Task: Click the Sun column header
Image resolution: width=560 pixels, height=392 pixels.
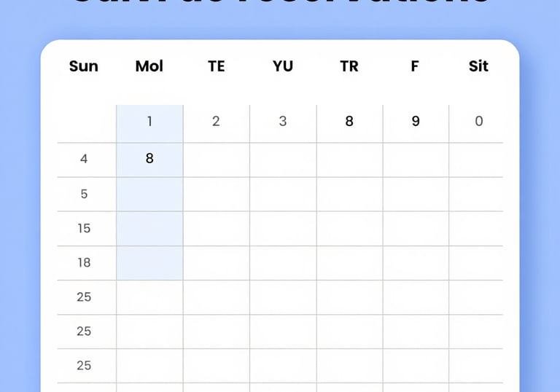Action: (84, 66)
